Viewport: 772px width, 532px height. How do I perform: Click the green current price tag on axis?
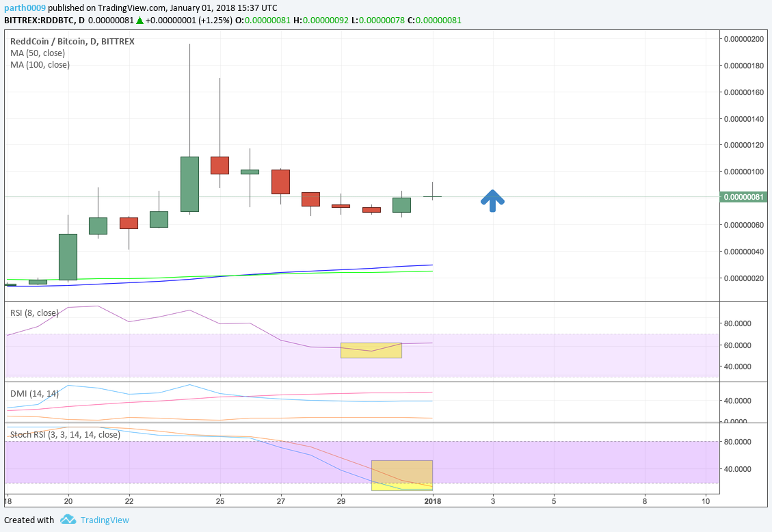[x=743, y=197]
